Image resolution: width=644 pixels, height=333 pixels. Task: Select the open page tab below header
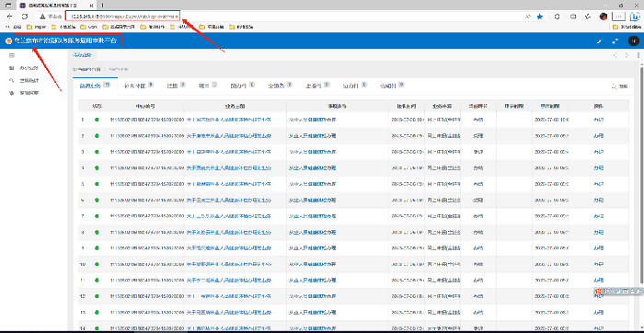click(x=83, y=54)
